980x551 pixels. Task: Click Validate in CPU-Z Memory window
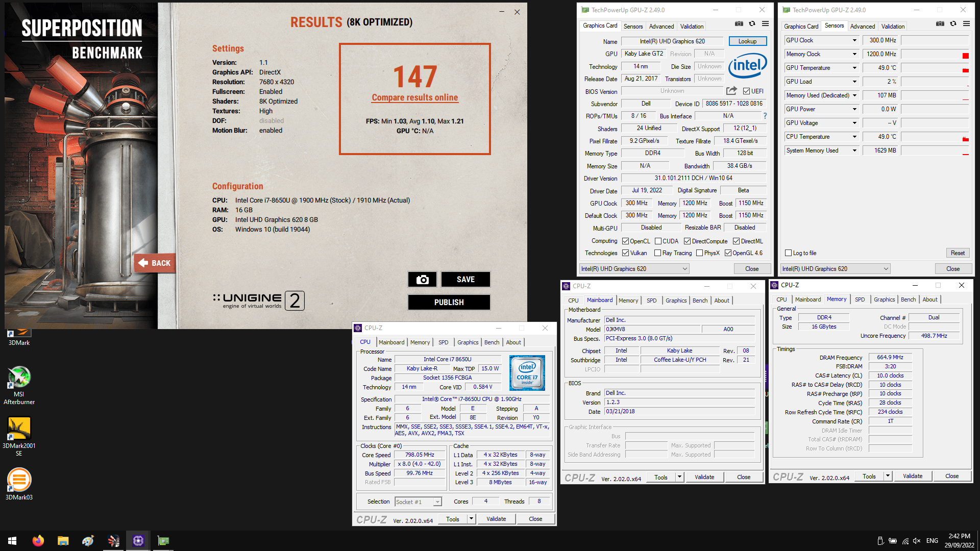912,476
